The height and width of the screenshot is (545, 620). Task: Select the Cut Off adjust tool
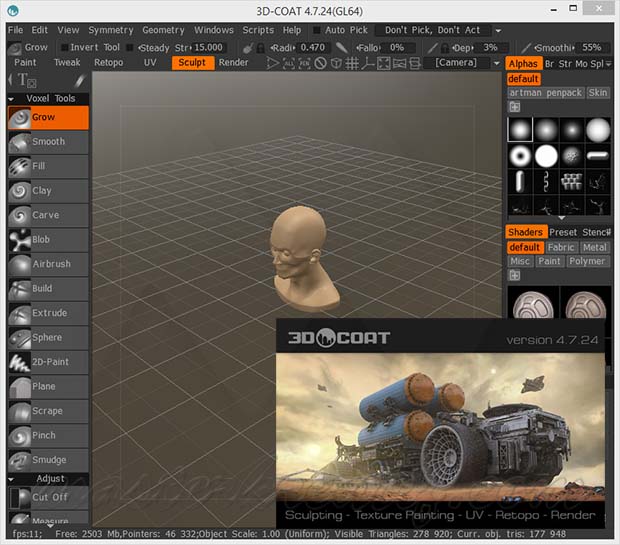48,498
